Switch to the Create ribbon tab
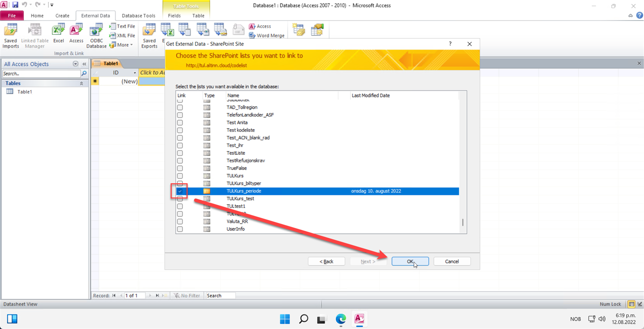This screenshot has width=644, height=329. 63,16
